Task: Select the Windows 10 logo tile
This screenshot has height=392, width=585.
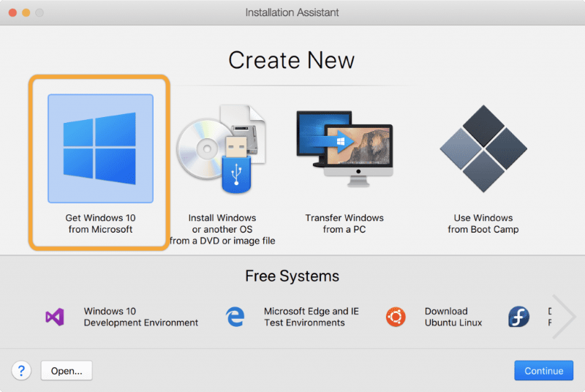Action: point(100,148)
